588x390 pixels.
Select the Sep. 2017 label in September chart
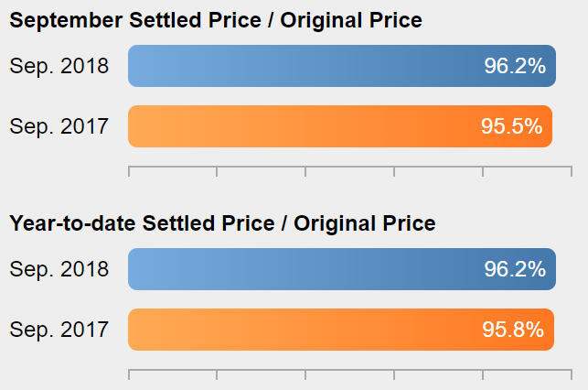[59, 126]
